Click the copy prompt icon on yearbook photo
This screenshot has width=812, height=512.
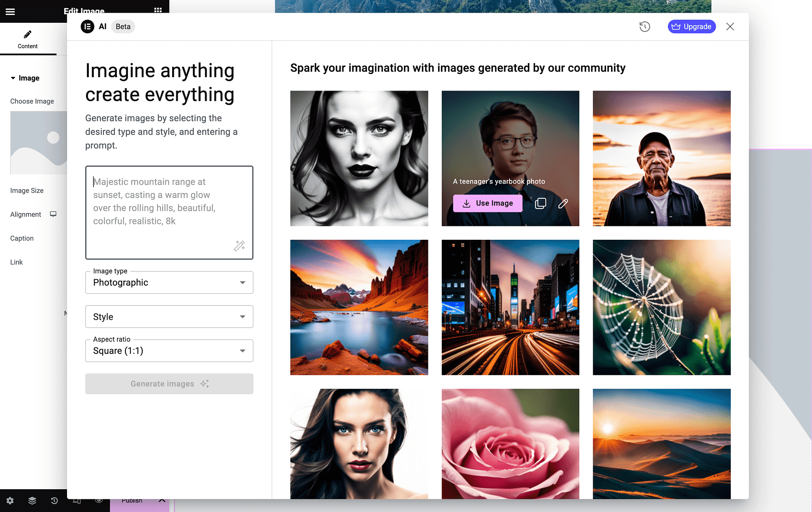540,203
